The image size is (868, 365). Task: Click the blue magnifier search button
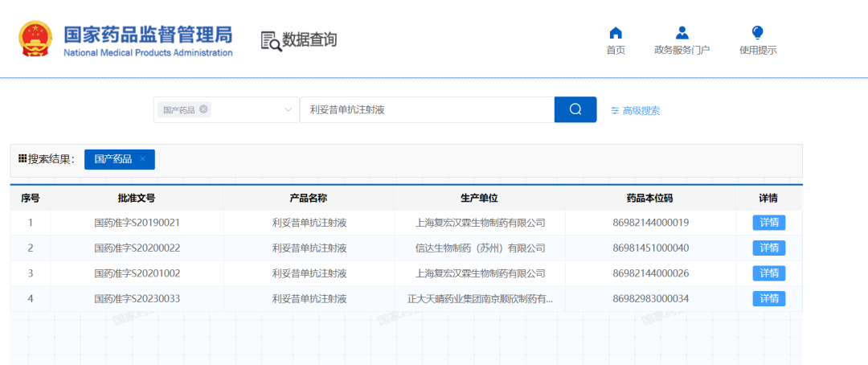coord(575,109)
